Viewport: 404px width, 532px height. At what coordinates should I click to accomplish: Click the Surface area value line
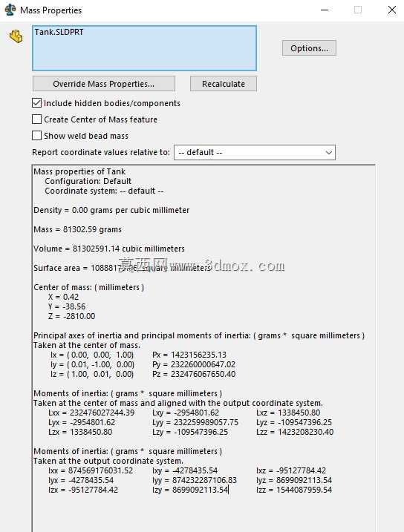tap(123, 268)
